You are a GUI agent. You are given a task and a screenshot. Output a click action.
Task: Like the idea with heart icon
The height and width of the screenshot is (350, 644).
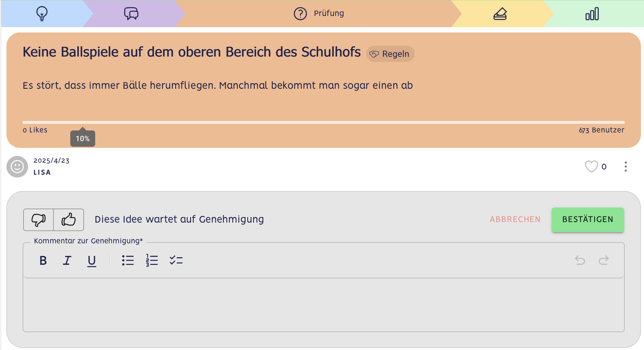(591, 167)
